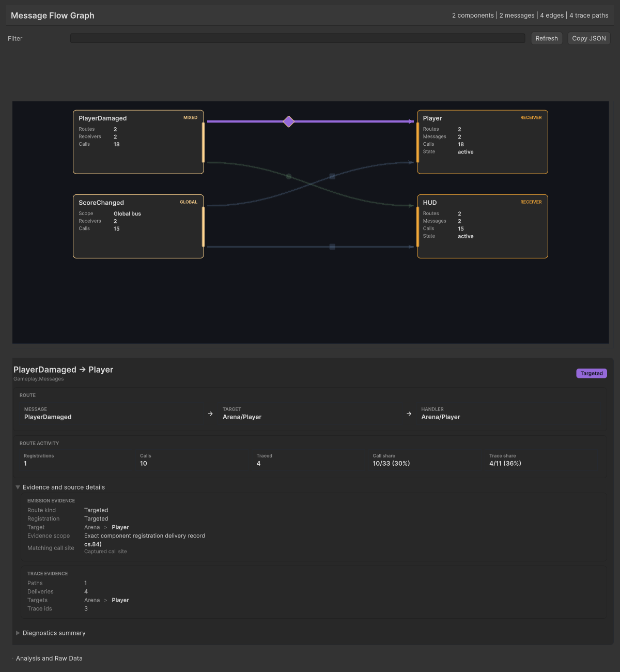
Task: Click the '2 components' header stat
Action: pos(473,16)
